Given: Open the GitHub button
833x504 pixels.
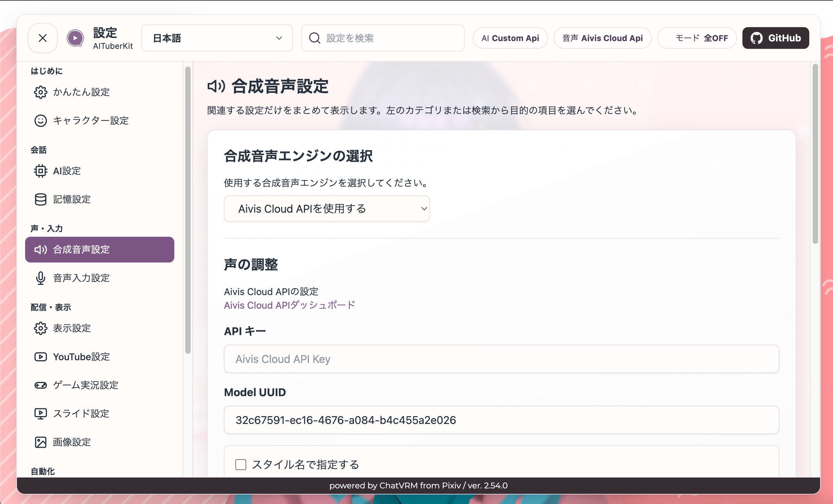Looking at the screenshot, I should click(x=776, y=38).
